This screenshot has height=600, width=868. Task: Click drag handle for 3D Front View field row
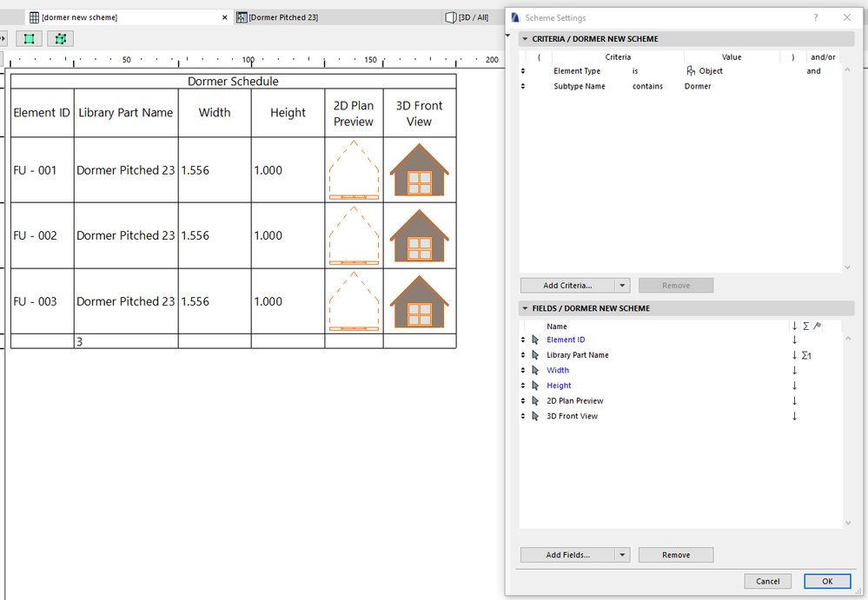522,416
